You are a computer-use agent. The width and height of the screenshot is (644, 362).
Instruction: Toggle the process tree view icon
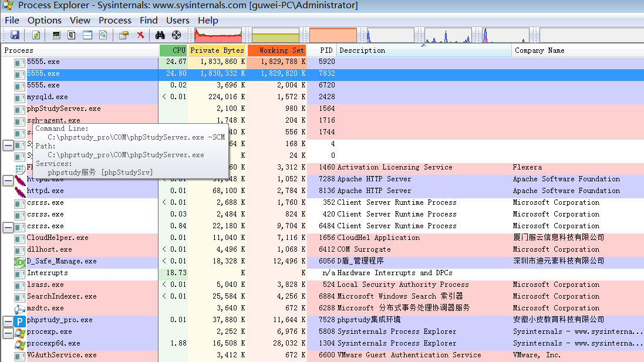click(x=72, y=35)
